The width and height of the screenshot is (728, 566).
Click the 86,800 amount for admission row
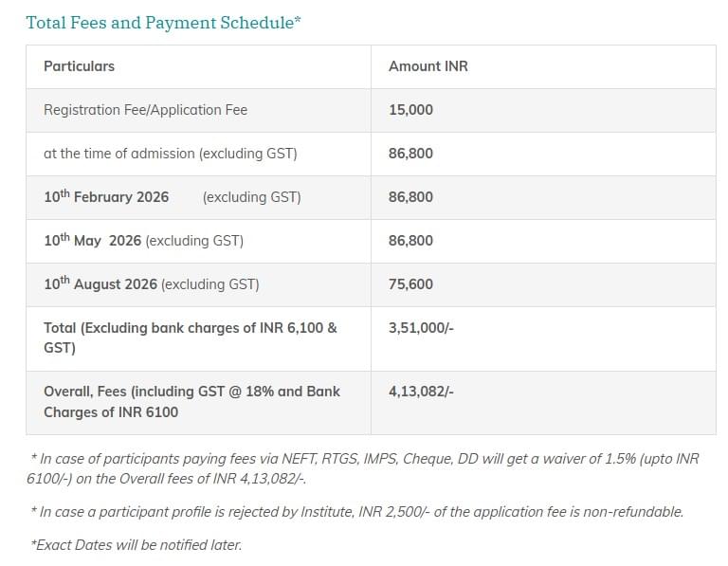(410, 154)
